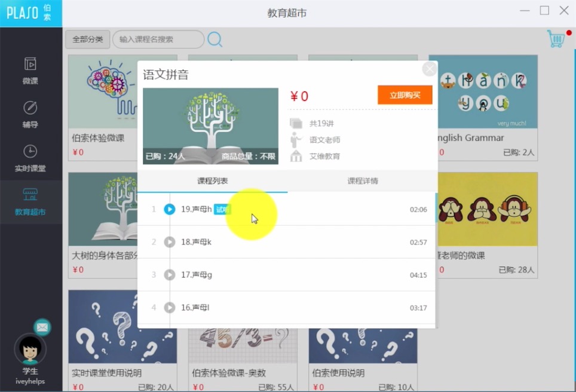Open the 全部分类 category dropdown
The width and height of the screenshot is (576, 392).
coord(87,39)
